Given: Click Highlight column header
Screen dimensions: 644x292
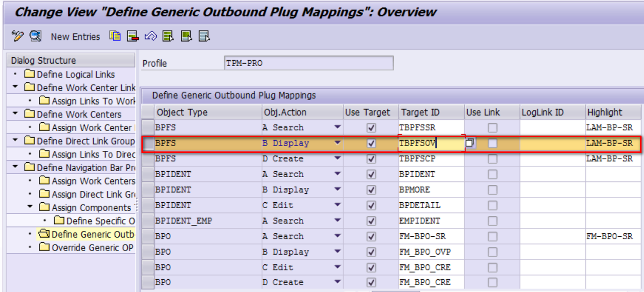Looking at the screenshot, I should [614, 112].
